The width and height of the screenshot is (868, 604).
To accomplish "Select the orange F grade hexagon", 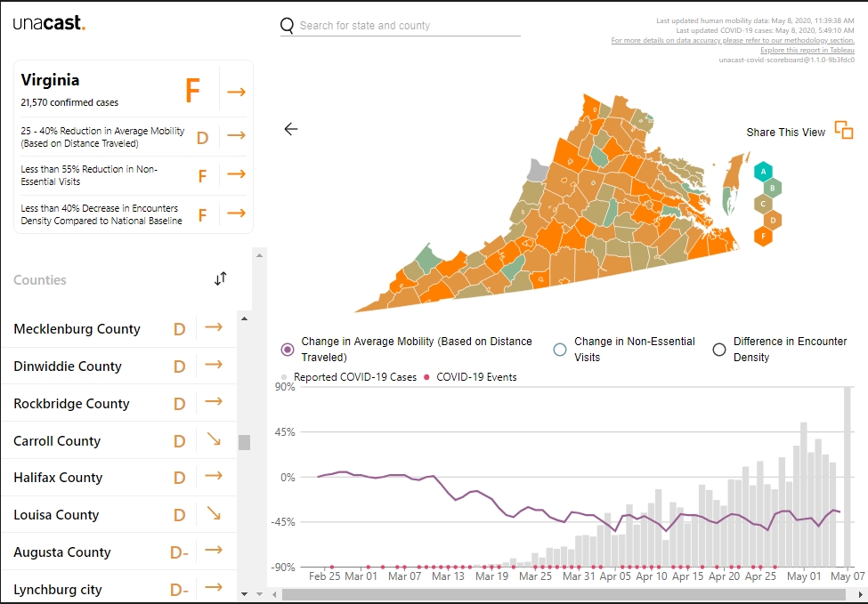I will [763, 237].
